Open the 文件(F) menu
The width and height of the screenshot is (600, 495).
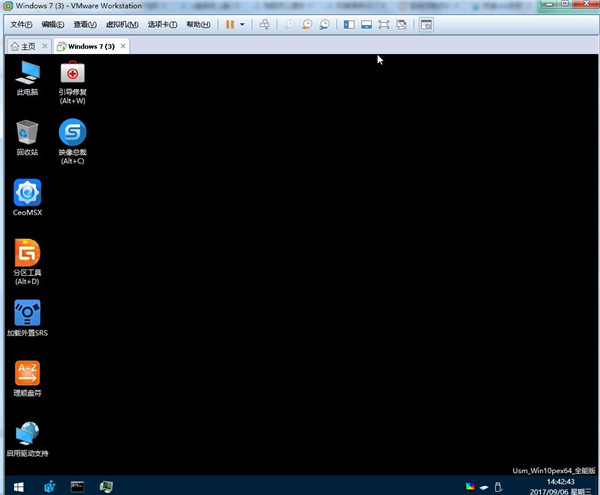tap(21, 24)
